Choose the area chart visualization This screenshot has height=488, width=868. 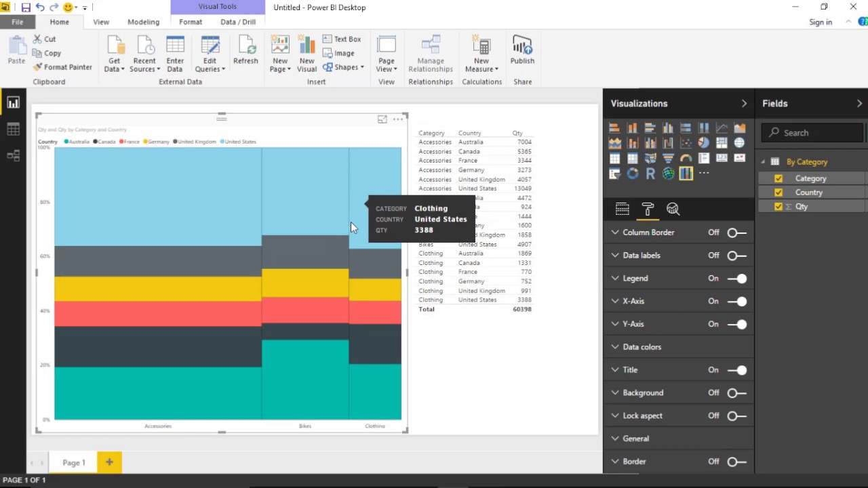click(739, 127)
